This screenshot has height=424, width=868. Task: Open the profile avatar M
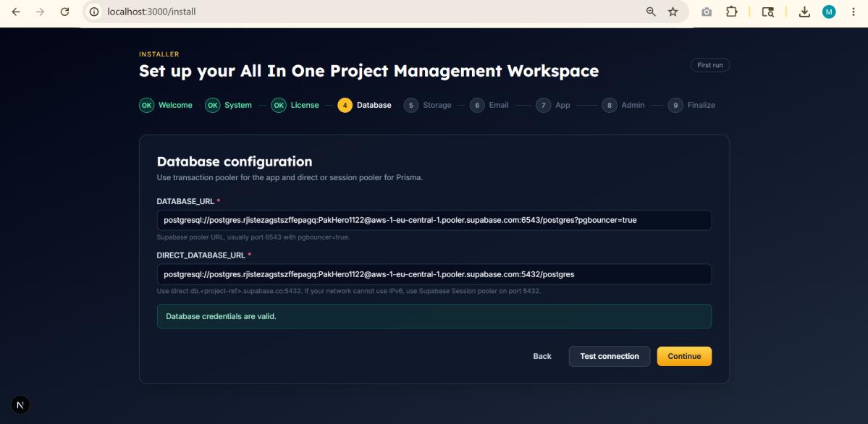tap(829, 12)
